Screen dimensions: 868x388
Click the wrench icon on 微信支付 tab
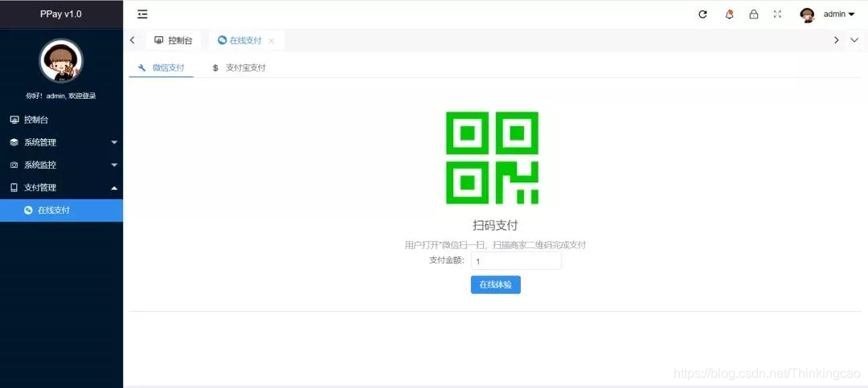tap(142, 67)
